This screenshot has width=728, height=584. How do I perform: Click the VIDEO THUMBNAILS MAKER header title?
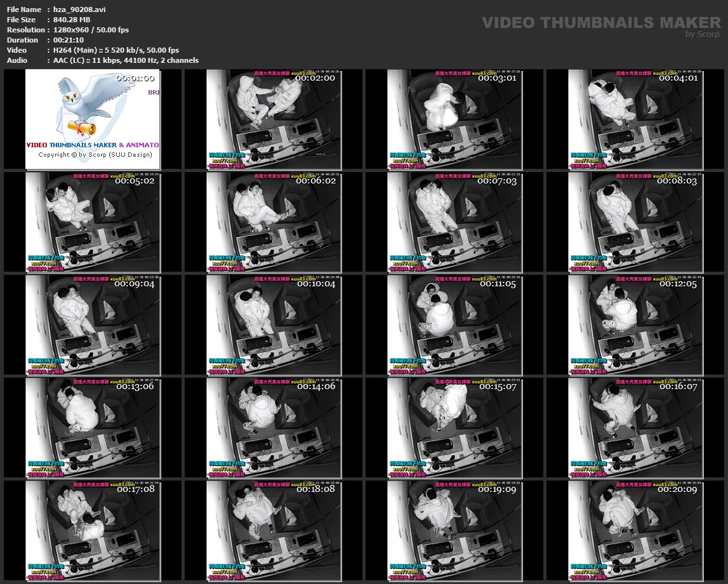600,23
